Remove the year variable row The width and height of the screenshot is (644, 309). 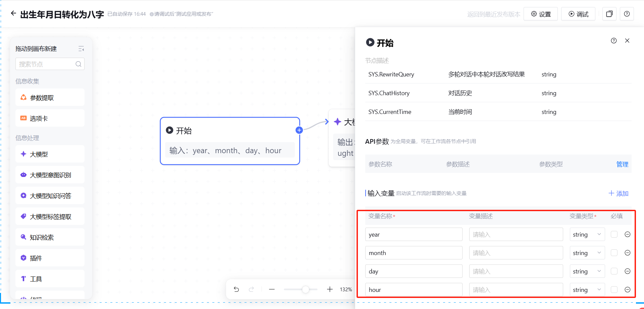(x=628, y=234)
